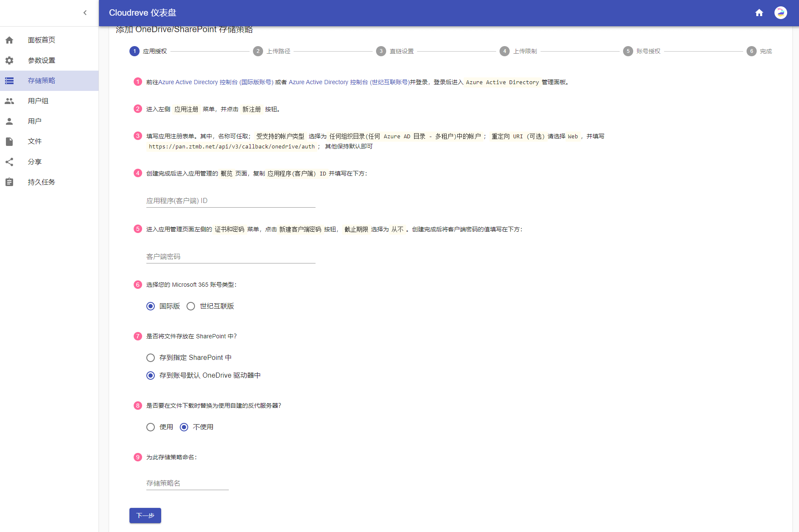Click step 5 账号授权 in the stepper
The width and height of the screenshot is (799, 532).
pyautogui.click(x=642, y=51)
